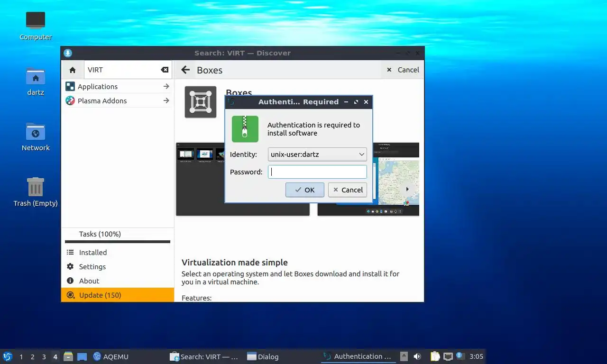
Task: Switch to virtual desktop 4
Action: pyautogui.click(x=55, y=356)
